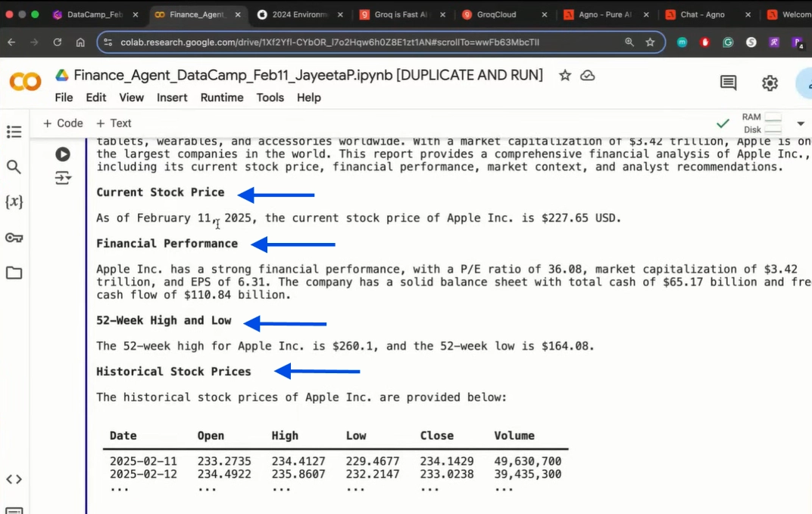Reload the current page

pyautogui.click(x=57, y=42)
